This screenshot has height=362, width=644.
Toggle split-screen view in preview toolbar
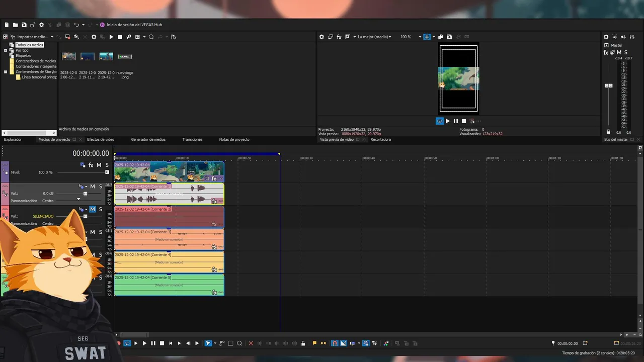pyautogui.click(x=347, y=37)
